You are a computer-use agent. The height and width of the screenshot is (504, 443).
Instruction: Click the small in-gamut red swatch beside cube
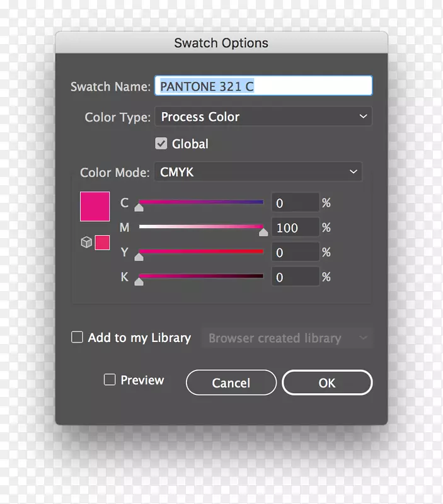[102, 243]
